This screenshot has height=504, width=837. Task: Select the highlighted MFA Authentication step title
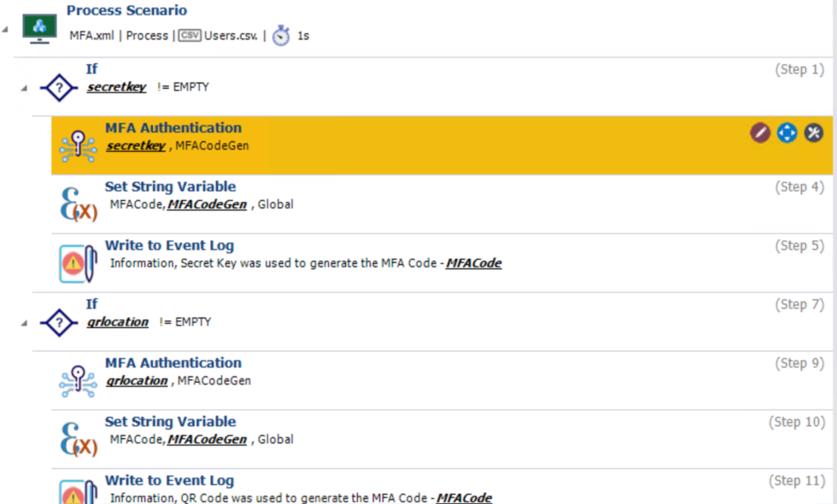tap(173, 128)
